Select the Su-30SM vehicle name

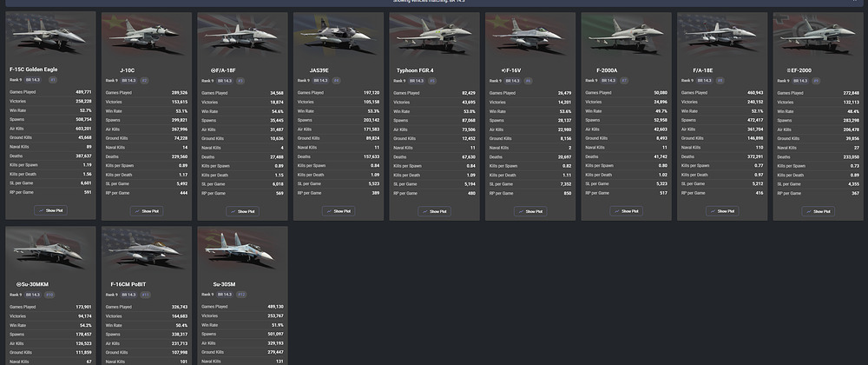point(224,285)
